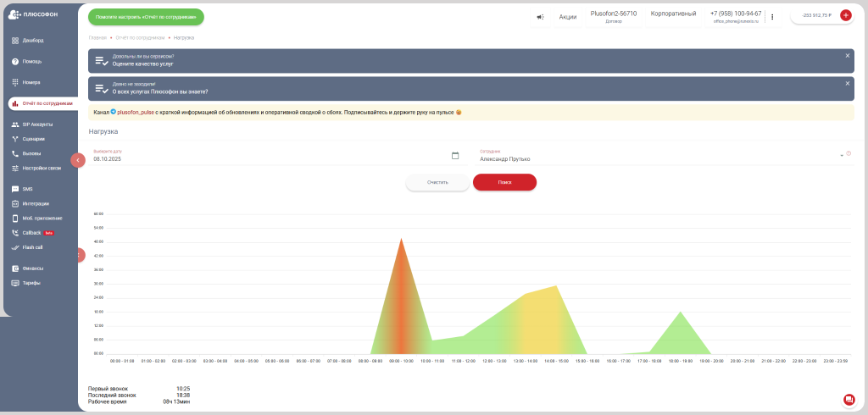868x415 pixels.
Task: Open the Финансы sidebar item
Action: [31, 268]
